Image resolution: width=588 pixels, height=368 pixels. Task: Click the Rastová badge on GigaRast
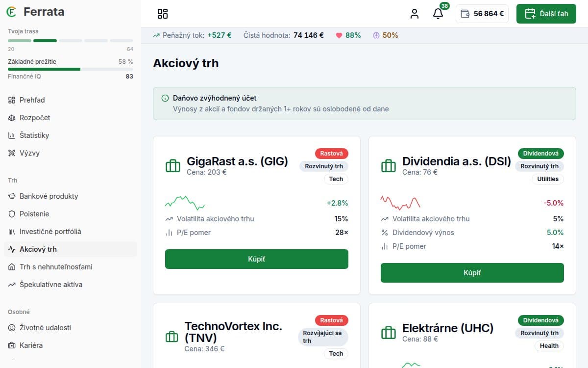(x=332, y=154)
